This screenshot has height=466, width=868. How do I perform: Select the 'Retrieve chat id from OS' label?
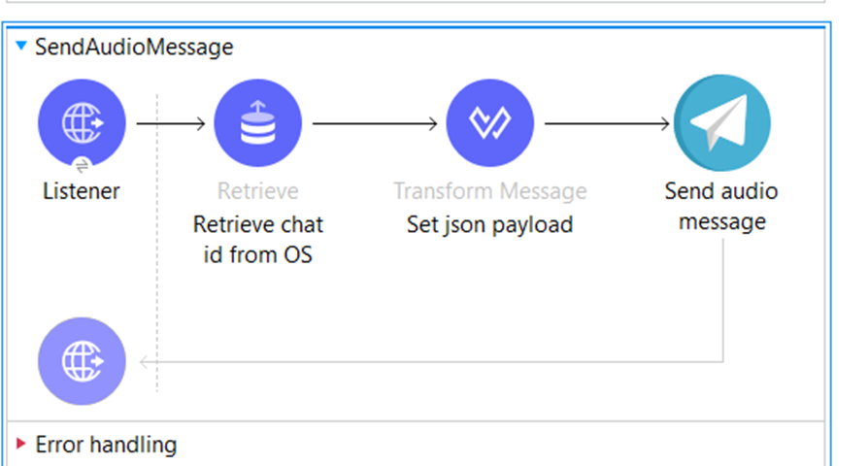tap(258, 240)
